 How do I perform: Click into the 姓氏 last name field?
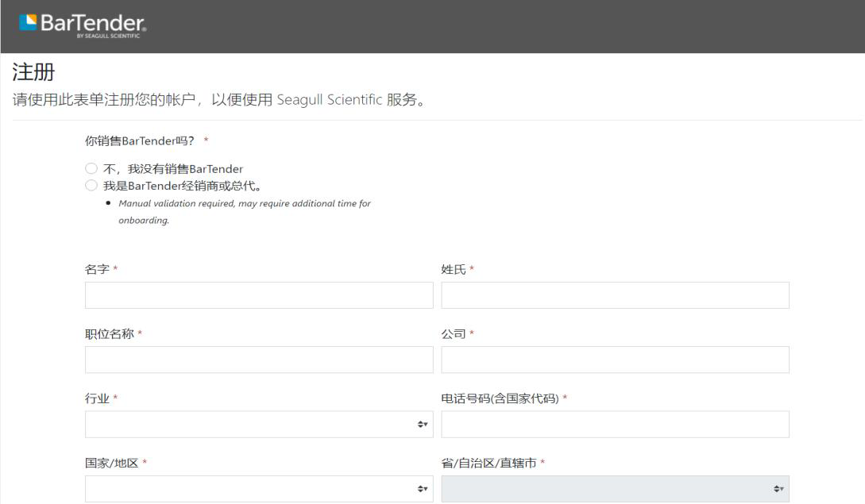tap(615, 295)
